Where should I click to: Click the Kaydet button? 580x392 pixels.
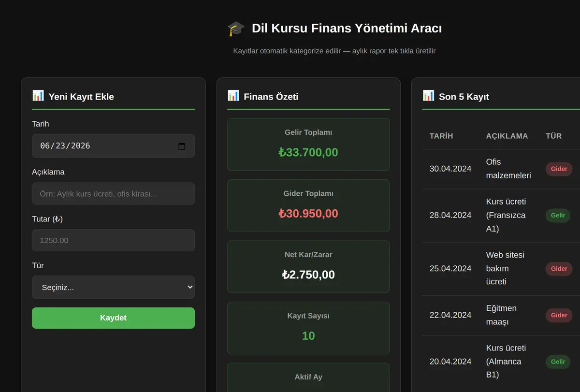(113, 318)
